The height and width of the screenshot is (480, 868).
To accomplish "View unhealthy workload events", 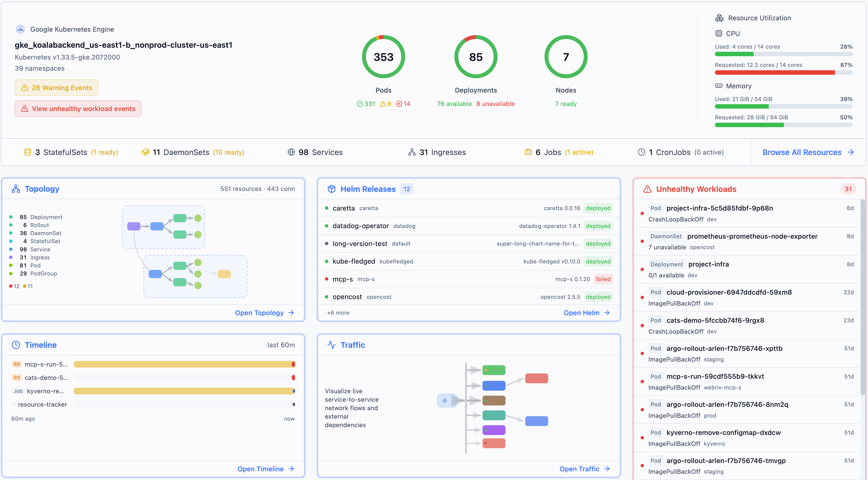I will [x=78, y=108].
